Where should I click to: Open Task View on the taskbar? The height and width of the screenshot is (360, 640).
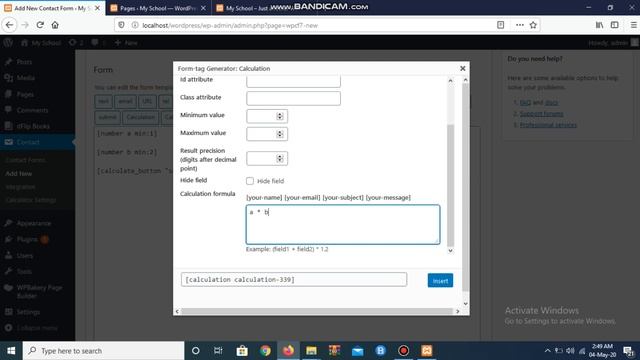(218, 351)
